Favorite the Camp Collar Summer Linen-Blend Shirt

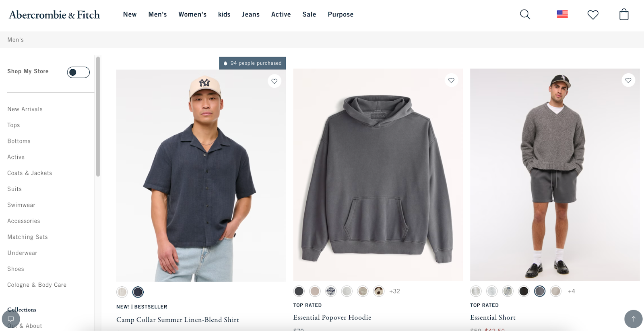(275, 81)
